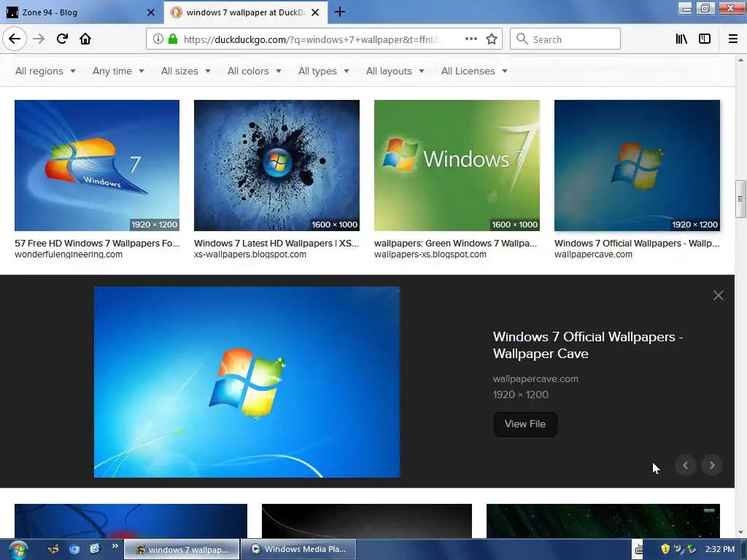
Task: Open the Library icon in toolbar
Action: click(682, 39)
